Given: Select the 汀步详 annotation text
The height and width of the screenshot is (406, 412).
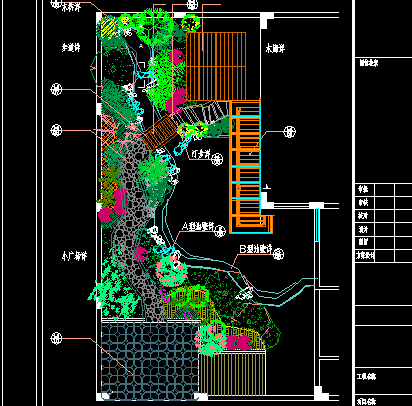Looking at the screenshot, I should tap(201, 154).
